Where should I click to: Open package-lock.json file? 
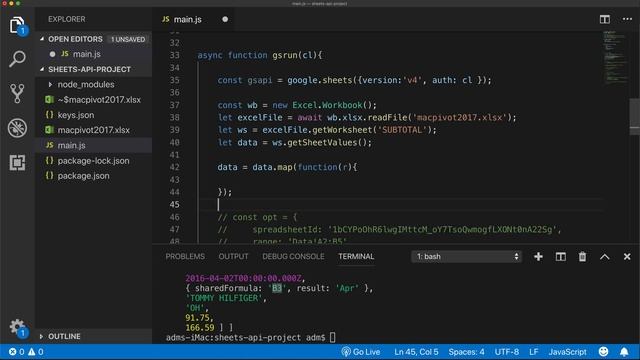[93, 160]
